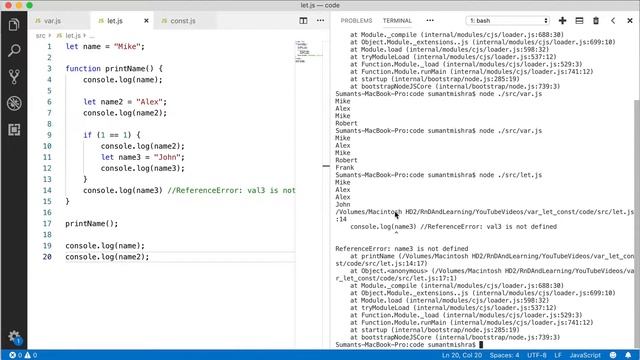The width and height of the screenshot is (640, 360).
Task: Close the let.js tab
Action: pos(146,21)
